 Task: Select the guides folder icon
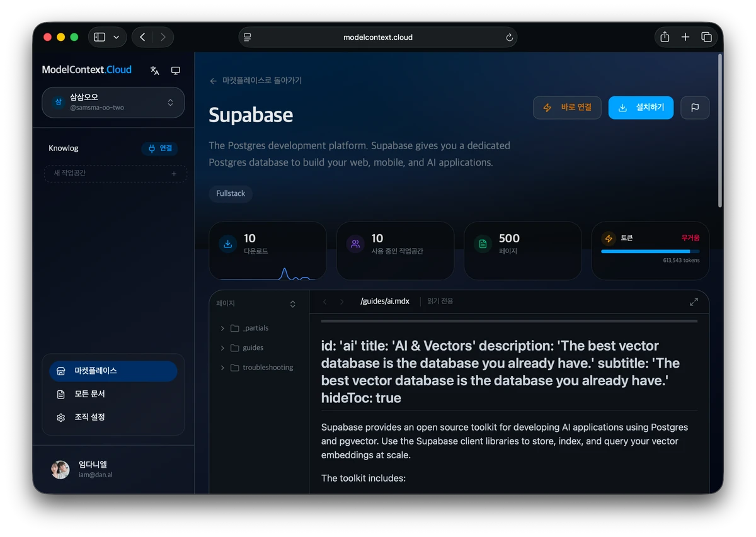235,348
